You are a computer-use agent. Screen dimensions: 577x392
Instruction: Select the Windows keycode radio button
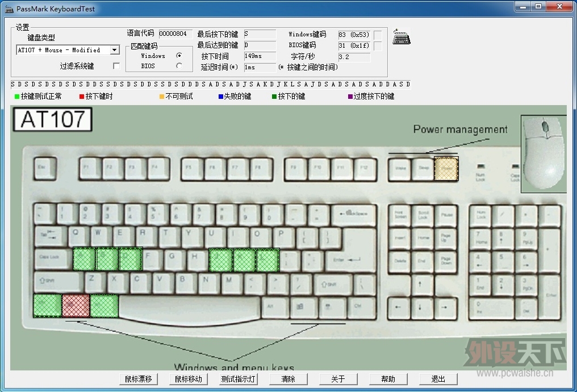179,56
